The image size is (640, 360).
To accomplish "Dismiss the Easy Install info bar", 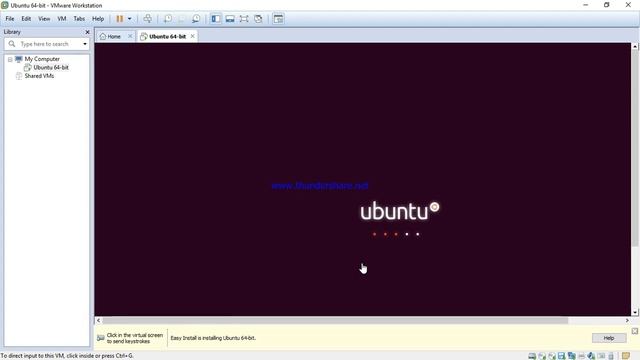I will (635, 331).
